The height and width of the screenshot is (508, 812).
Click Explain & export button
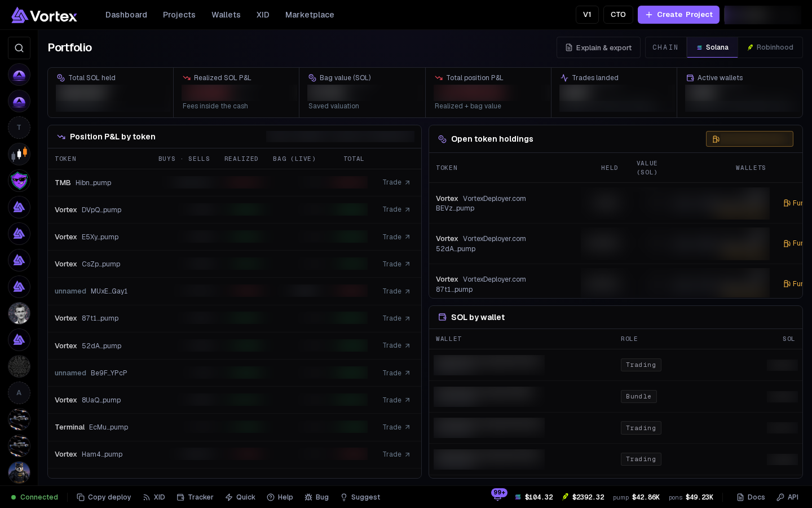(598, 47)
